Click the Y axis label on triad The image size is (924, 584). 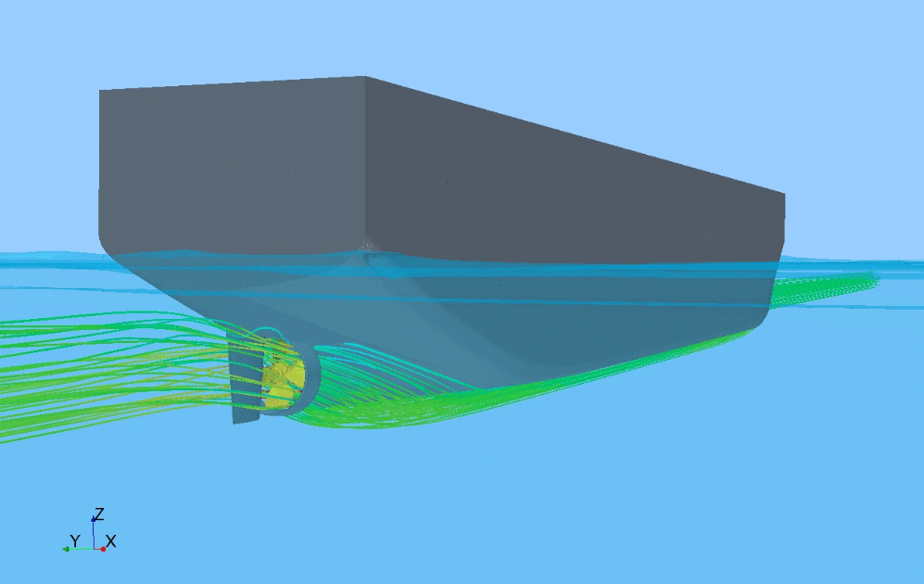click(x=74, y=540)
